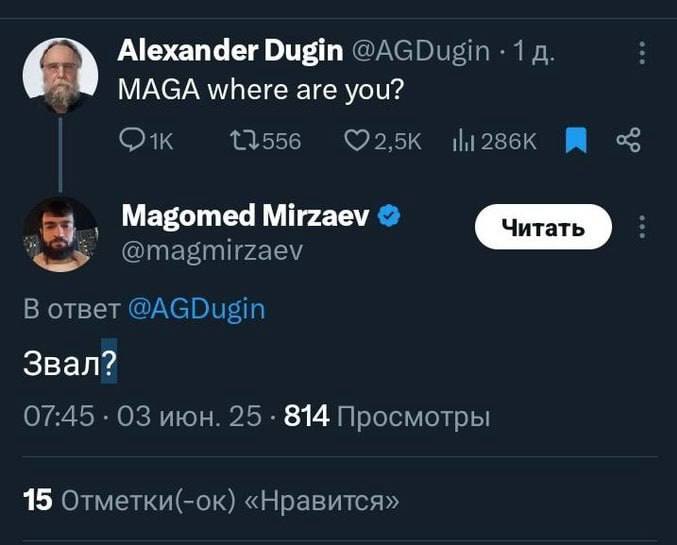Open view analytics bar chart icon

tap(461, 143)
